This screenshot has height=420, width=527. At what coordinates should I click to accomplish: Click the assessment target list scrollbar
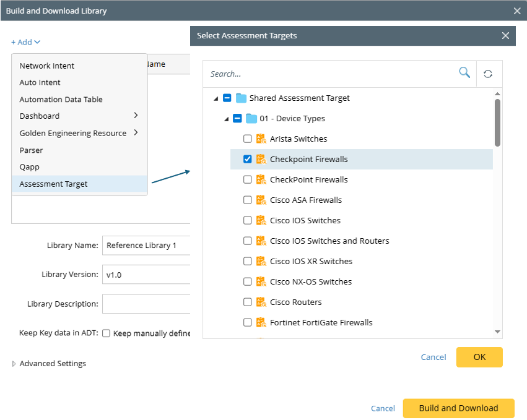pos(497,122)
